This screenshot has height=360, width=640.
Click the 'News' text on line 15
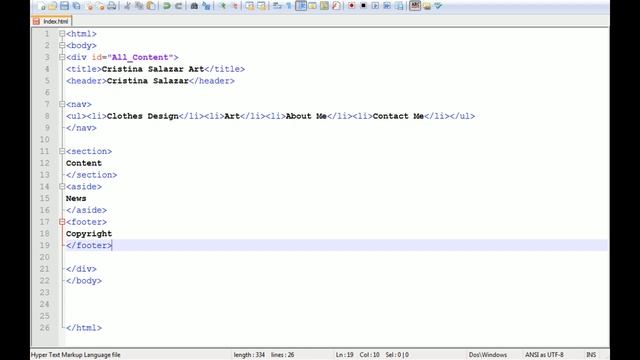[x=76, y=198]
